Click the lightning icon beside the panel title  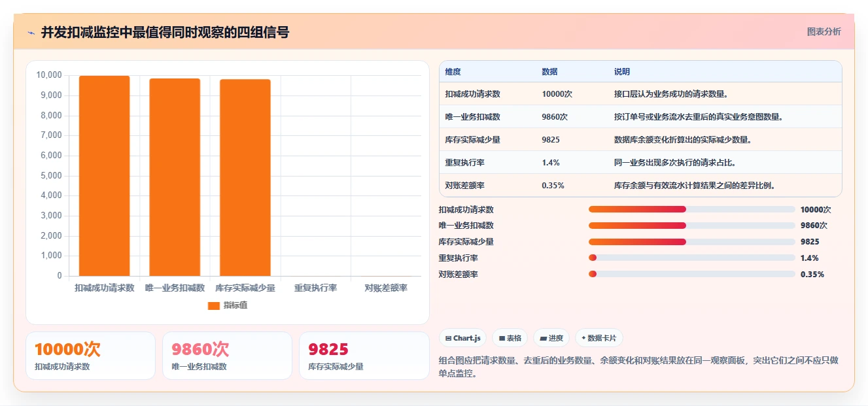(31, 32)
